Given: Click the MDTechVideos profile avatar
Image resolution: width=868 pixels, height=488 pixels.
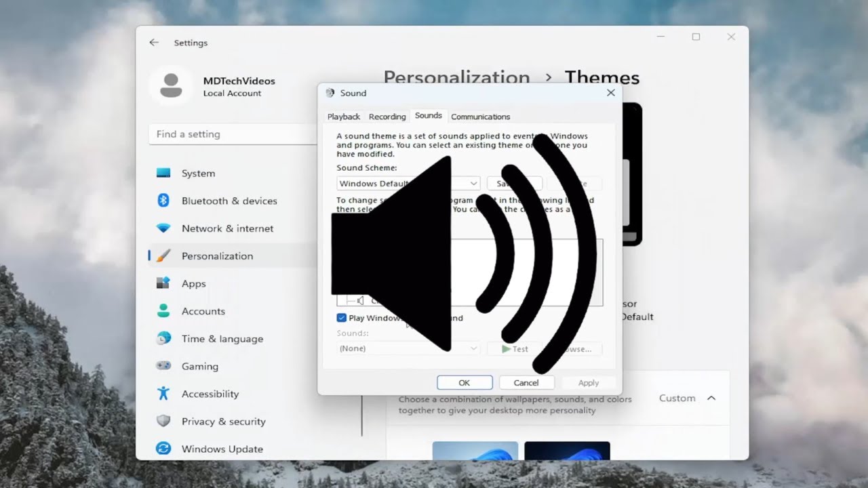Looking at the screenshot, I should point(171,86).
